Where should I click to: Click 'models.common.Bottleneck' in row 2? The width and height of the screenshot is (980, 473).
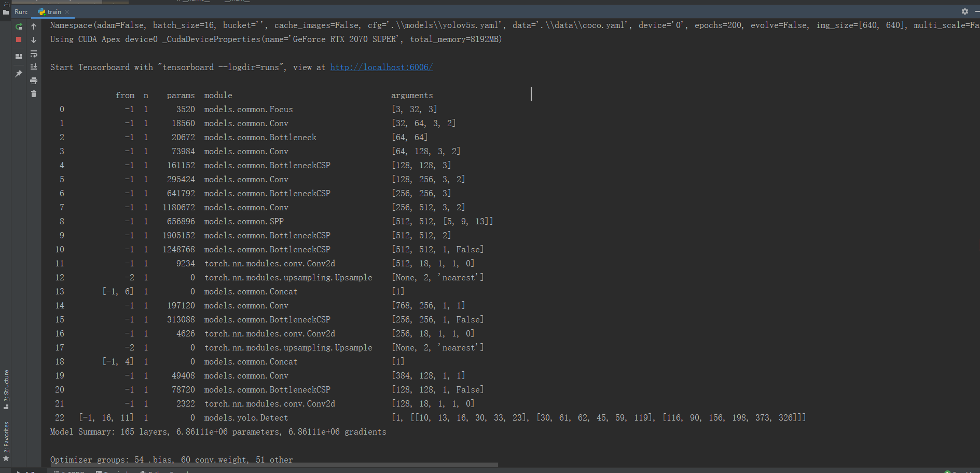(260, 138)
